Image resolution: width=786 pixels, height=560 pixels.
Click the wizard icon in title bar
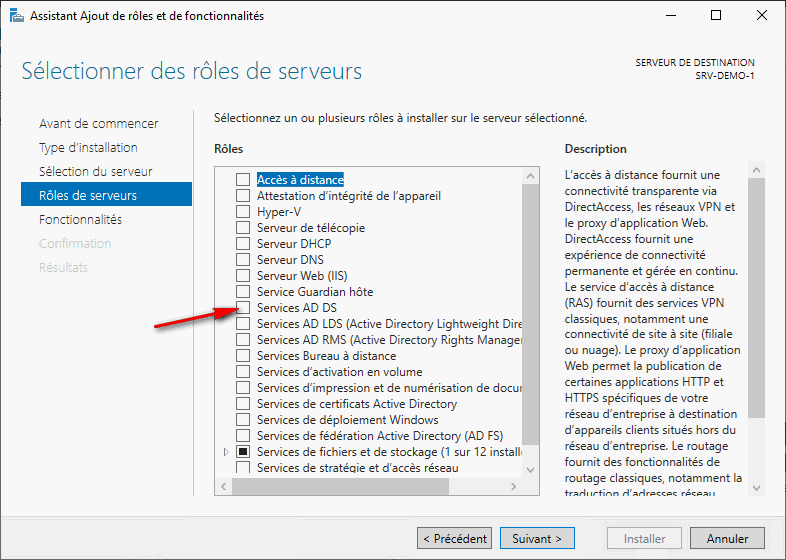click(x=15, y=15)
